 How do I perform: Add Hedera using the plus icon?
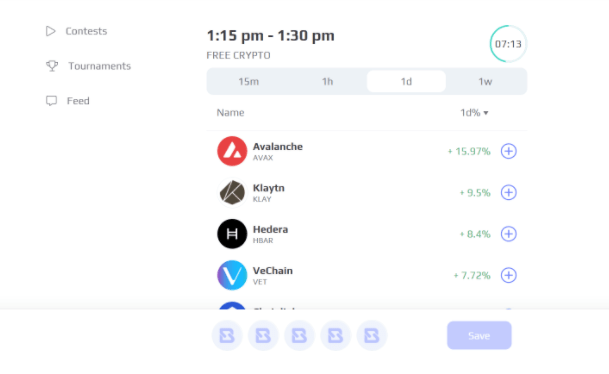point(508,234)
